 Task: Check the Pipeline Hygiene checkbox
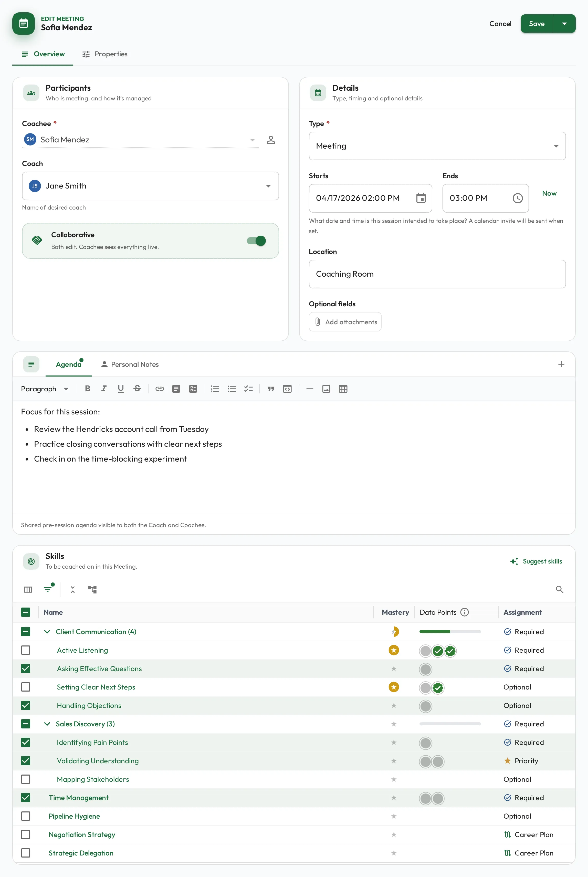26,816
